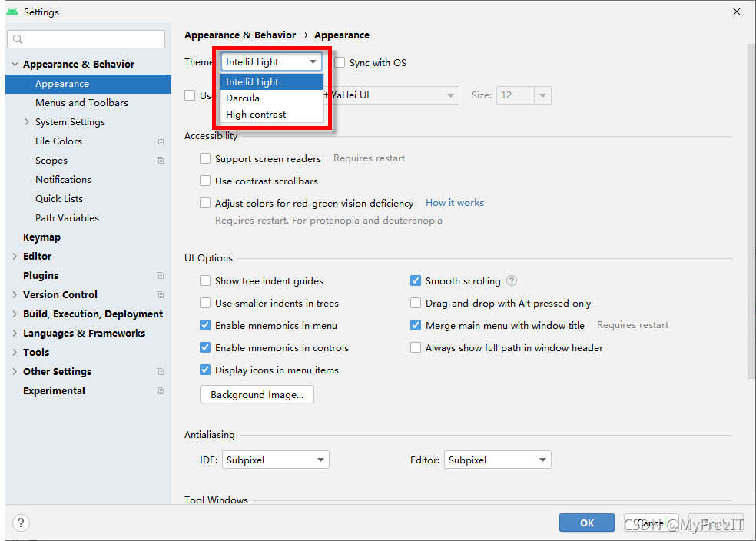The image size is (756, 541).
Task: Open the font name dropdown
Action: coord(450,95)
